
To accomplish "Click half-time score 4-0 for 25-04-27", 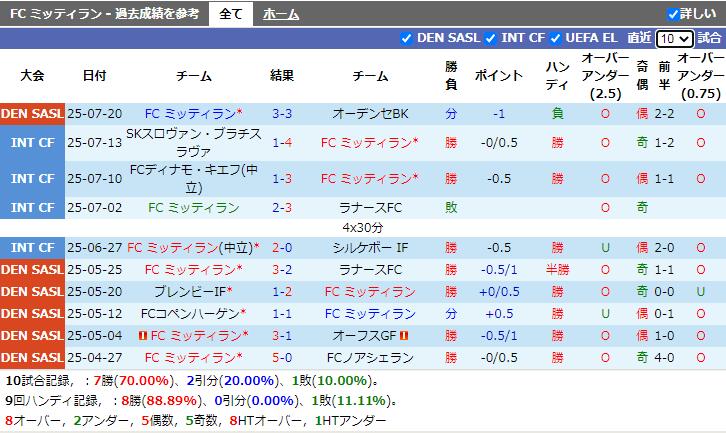I will click(x=664, y=358).
